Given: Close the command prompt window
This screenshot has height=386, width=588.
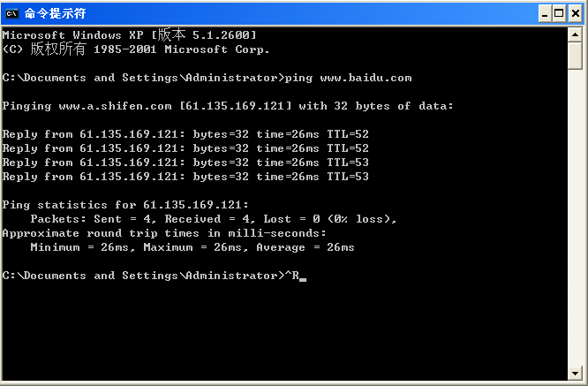Looking at the screenshot, I should 576,14.
